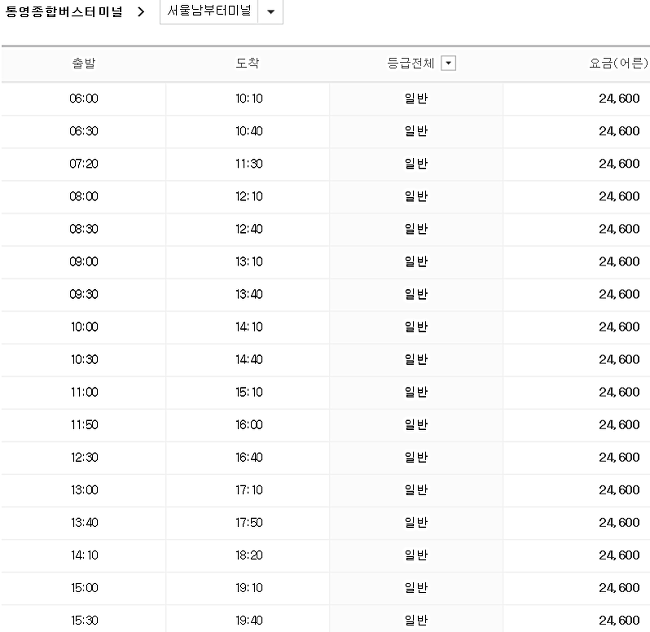650x632 pixels.
Task: Select the 11:50 departure time
Action: click(84, 425)
